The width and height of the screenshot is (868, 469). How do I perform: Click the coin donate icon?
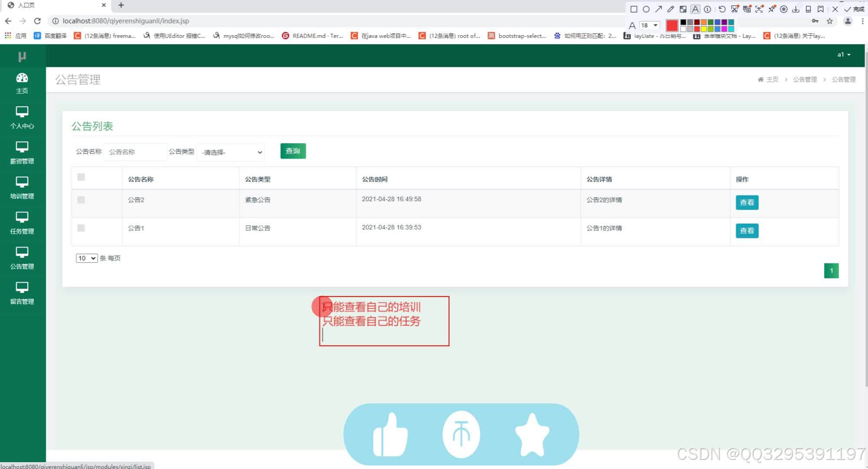click(461, 434)
